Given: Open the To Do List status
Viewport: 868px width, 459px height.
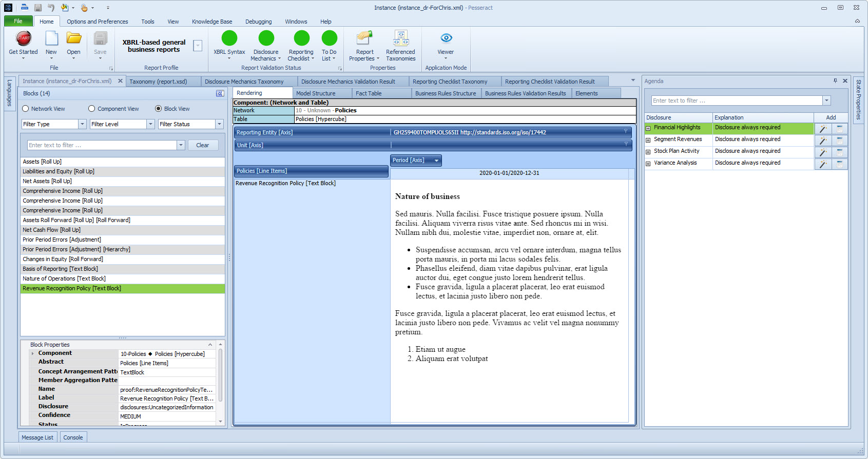Looking at the screenshot, I should 329,45.
